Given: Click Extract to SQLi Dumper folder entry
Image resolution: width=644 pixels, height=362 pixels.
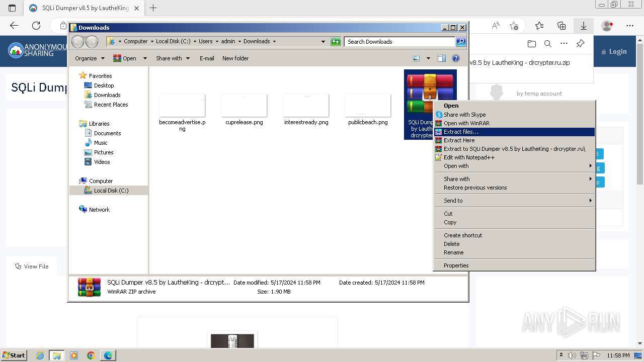Looking at the screenshot, I should tap(514, 149).
